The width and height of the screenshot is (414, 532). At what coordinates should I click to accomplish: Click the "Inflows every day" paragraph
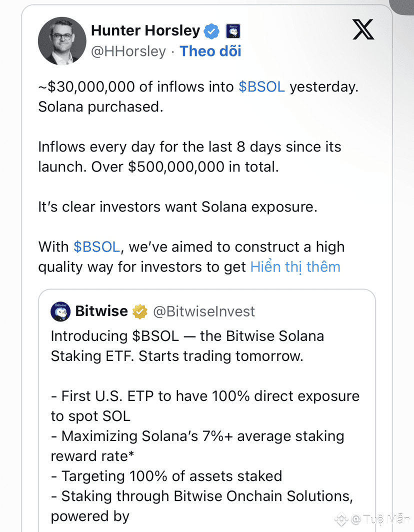(x=189, y=157)
